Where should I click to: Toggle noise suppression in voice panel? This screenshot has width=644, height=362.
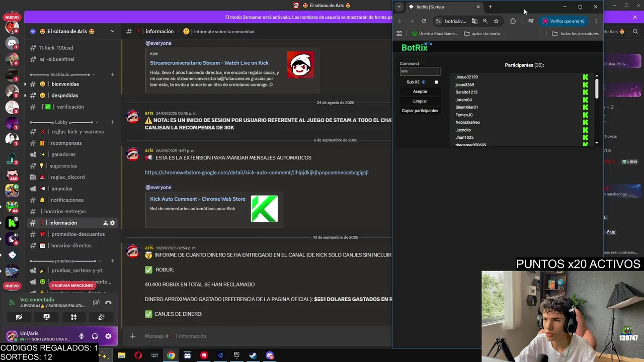pyautogui.click(x=96, y=302)
